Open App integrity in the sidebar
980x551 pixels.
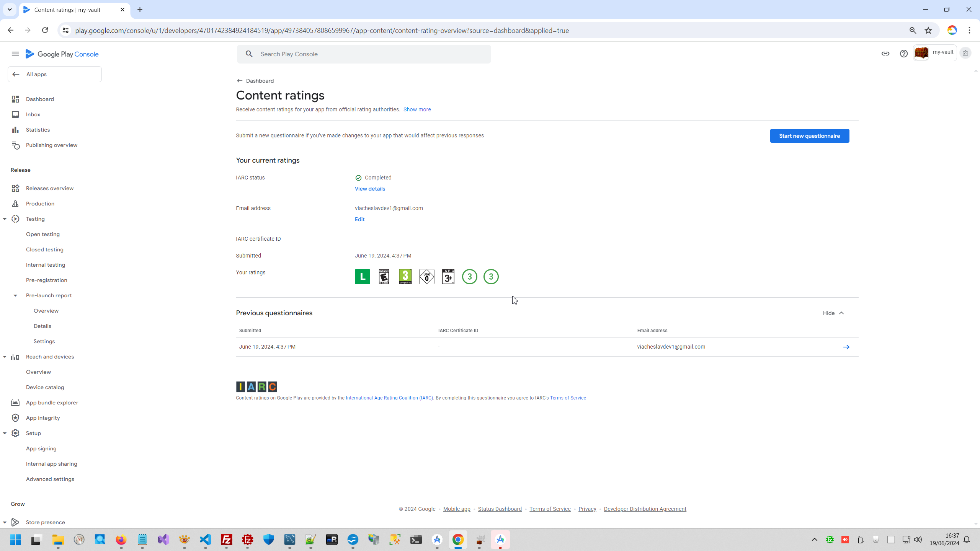pyautogui.click(x=42, y=418)
